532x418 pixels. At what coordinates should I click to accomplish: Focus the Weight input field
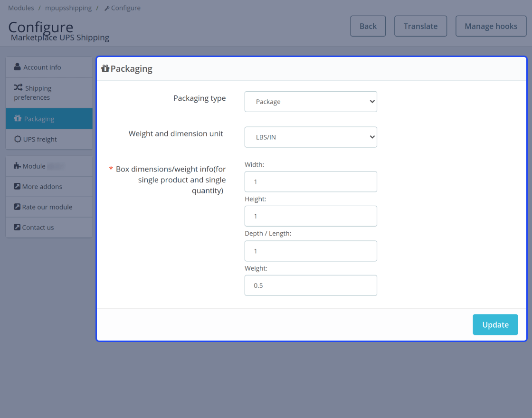(x=311, y=285)
